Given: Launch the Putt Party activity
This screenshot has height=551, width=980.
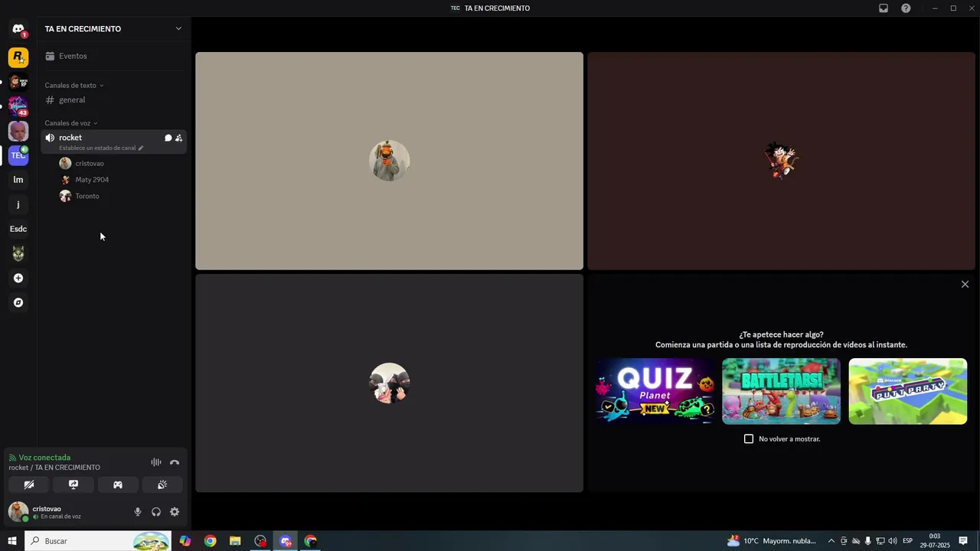Looking at the screenshot, I should tap(908, 391).
